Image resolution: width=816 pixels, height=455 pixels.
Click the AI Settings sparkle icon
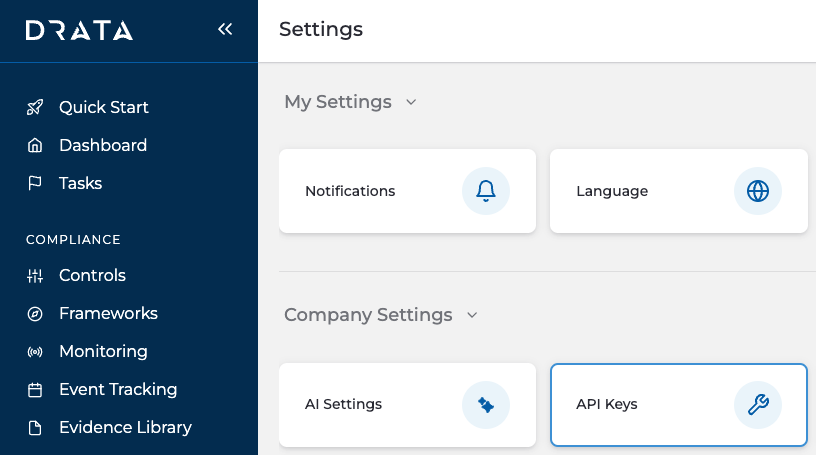(486, 405)
